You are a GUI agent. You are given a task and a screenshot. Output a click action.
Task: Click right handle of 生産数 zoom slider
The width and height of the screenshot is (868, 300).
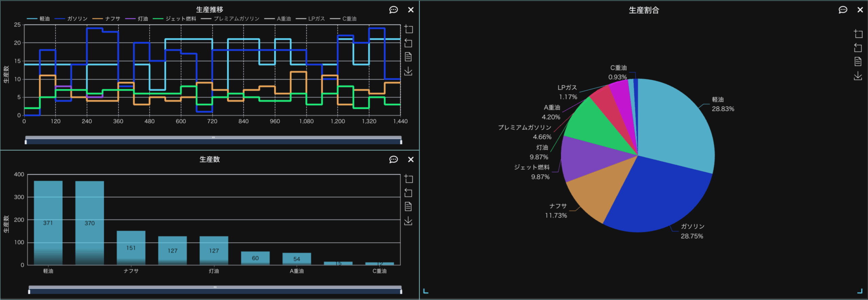click(x=401, y=291)
